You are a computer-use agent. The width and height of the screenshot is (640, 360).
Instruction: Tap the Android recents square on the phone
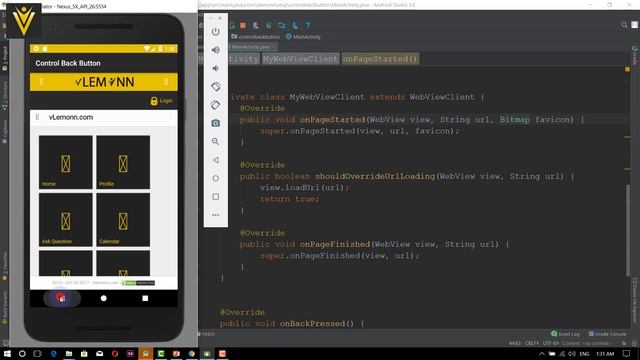[x=145, y=298]
